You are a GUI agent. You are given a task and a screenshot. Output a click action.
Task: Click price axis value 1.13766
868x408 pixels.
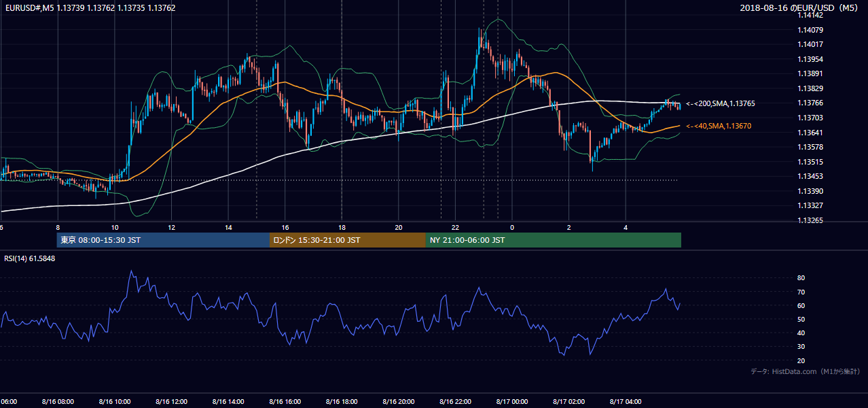click(x=810, y=103)
